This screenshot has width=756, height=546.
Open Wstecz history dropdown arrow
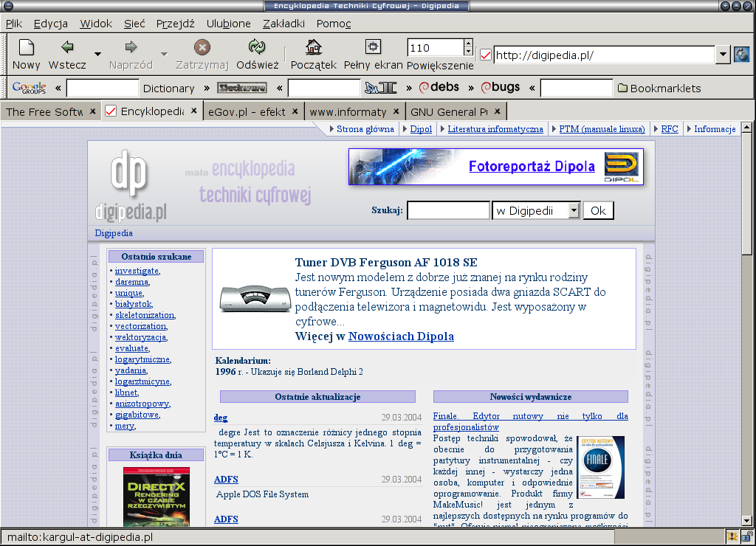pyautogui.click(x=98, y=54)
